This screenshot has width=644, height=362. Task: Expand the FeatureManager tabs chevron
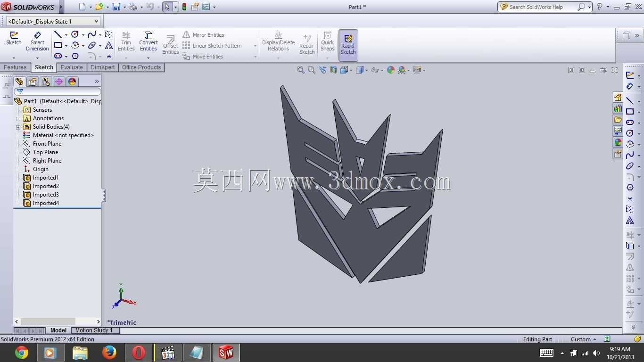[x=97, y=82]
